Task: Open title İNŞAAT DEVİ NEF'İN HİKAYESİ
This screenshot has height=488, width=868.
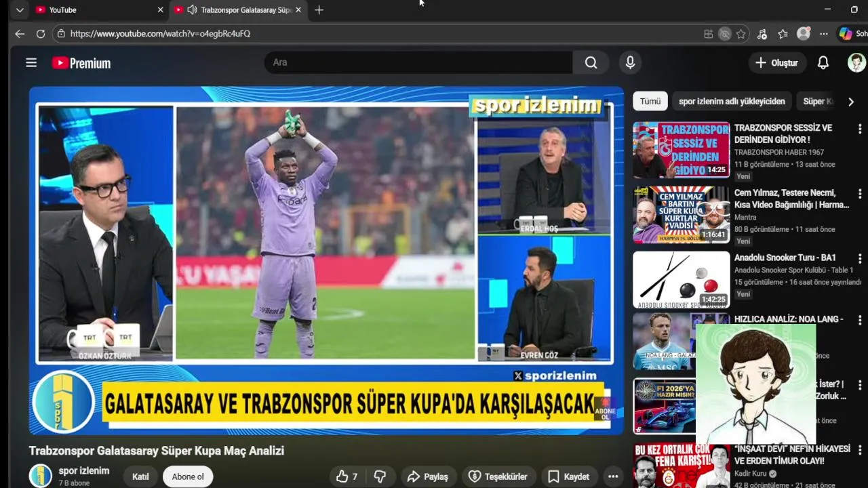Action: 792,455
